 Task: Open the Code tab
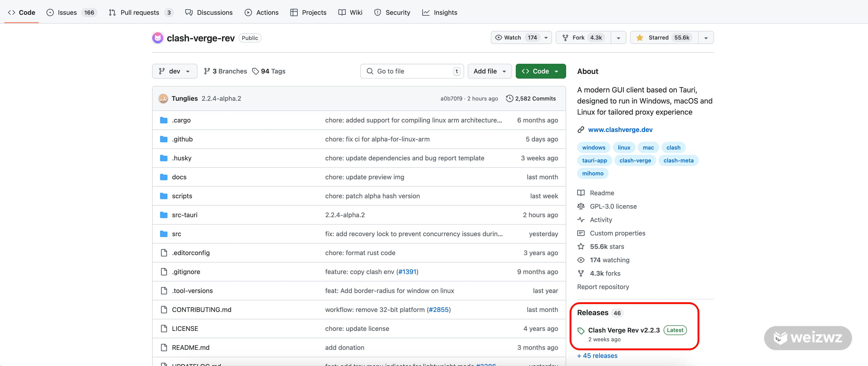[x=21, y=12]
